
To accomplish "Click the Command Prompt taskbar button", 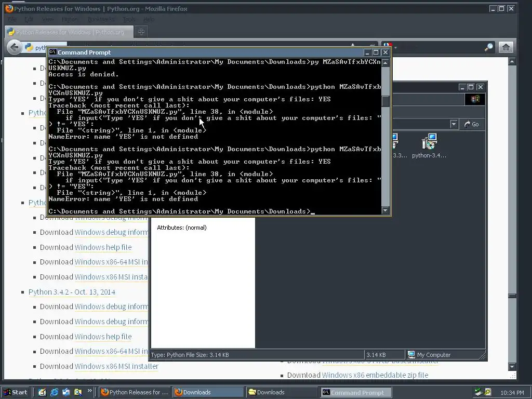I will (x=356, y=392).
